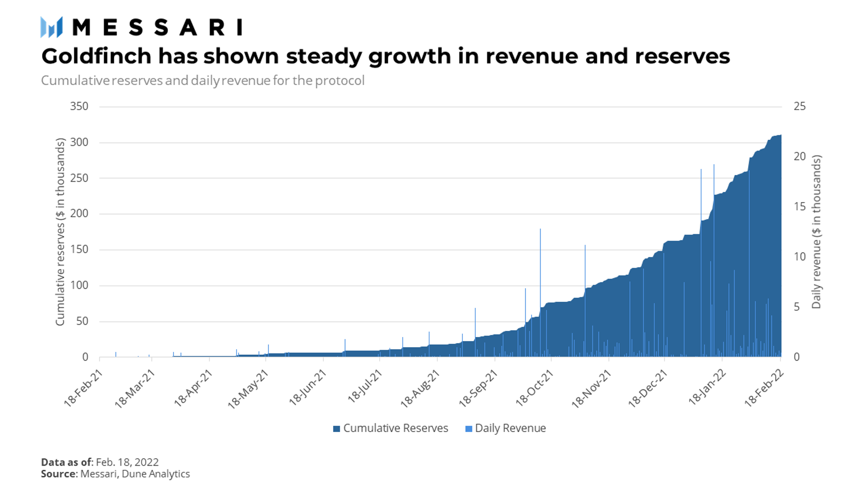The image size is (868, 488).
Task: Click the 350 left axis value
Action: point(79,107)
